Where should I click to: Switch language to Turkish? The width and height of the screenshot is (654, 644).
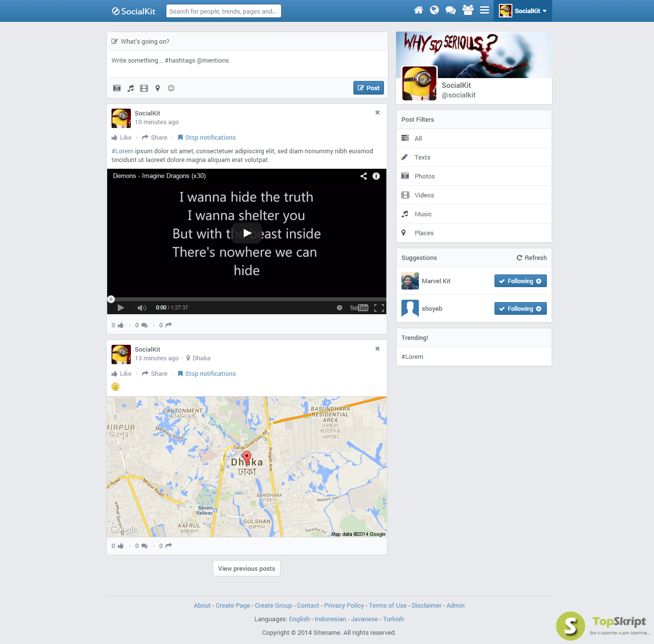pyautogui.click(x=393, y=619)
